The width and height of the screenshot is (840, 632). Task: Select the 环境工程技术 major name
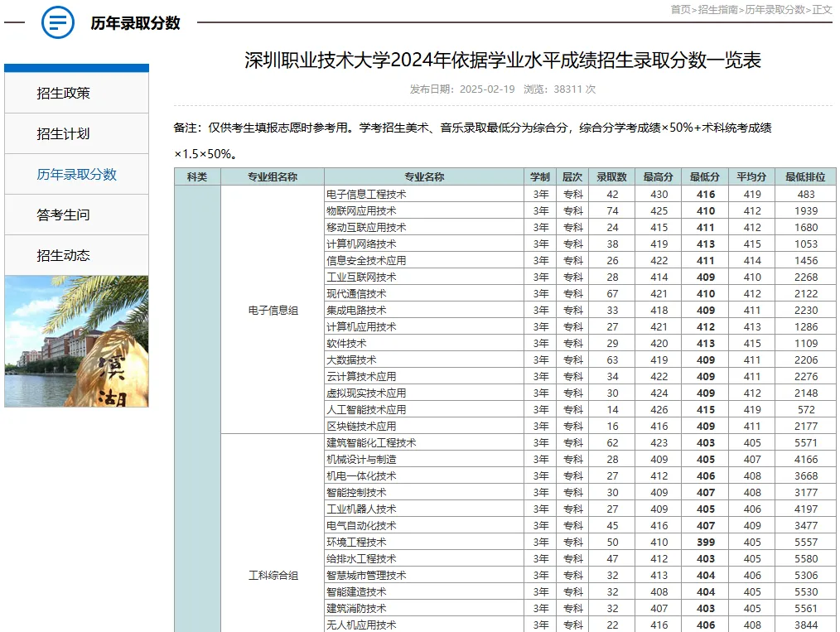356,543
